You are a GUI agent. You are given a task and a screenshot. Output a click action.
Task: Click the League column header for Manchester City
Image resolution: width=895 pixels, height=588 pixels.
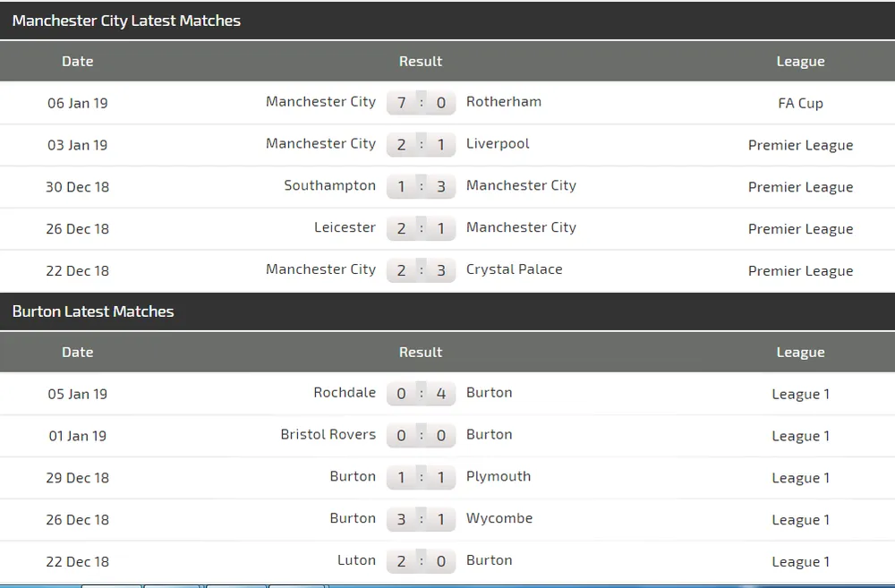click(x=800, y=62)
